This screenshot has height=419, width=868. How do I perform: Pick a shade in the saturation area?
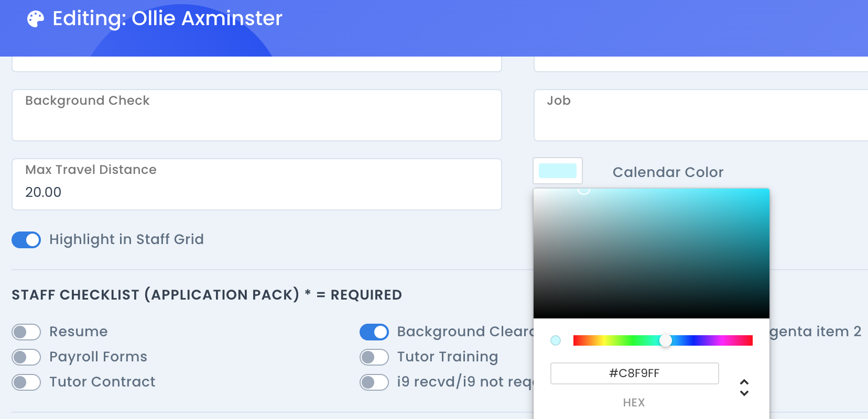point(652,253)
